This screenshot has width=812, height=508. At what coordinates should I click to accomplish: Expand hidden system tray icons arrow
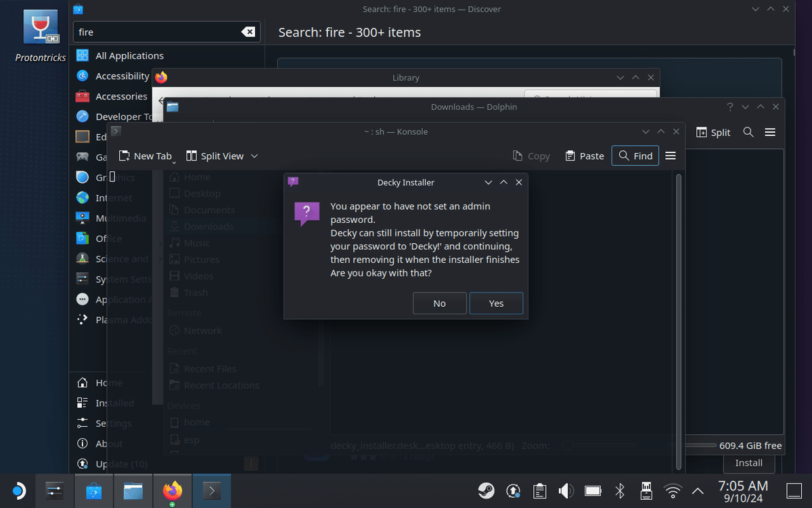698,491
